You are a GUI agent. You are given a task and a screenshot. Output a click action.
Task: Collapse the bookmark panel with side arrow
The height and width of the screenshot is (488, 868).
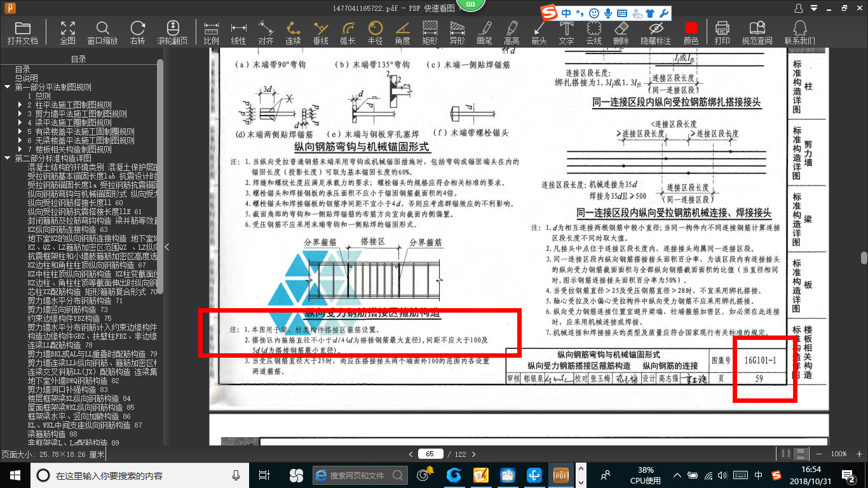pos(166,247)
